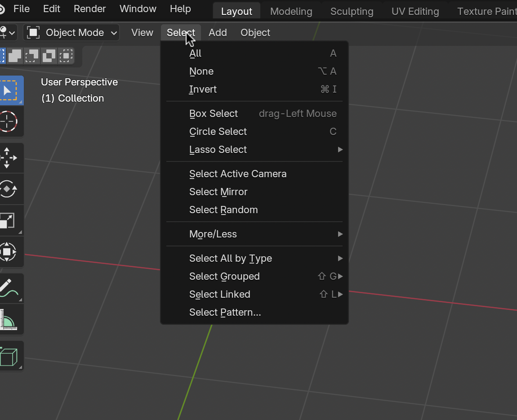Switch to the Sculpting workspace tab
This screenshot has height=420, width=517.
352,12
